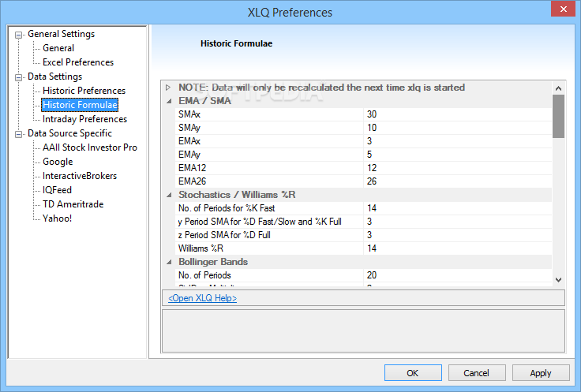The image size is (581, 392).
Task: Edit Bollinger Bands No. of Periods value
Action: point(458,275)
